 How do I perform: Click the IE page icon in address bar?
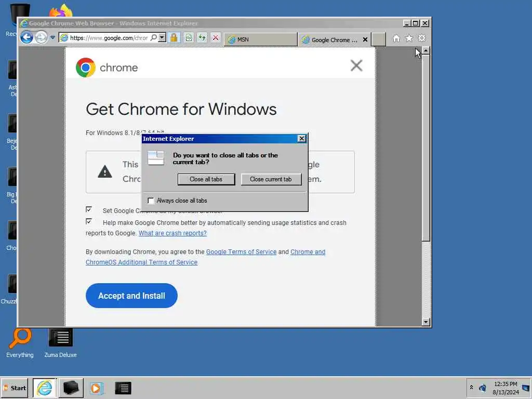tap(64, 37)
